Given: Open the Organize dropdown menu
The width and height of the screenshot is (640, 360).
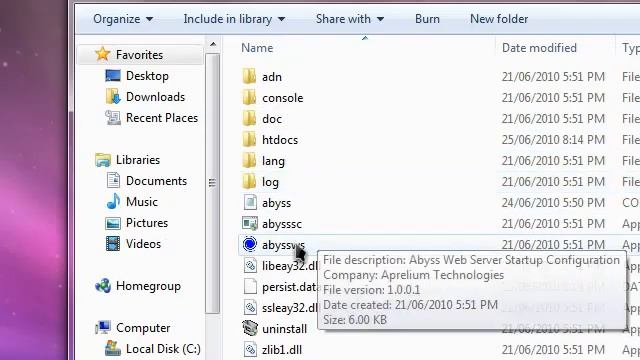Looking at the screenshot, I should click(x=123, y=19).
